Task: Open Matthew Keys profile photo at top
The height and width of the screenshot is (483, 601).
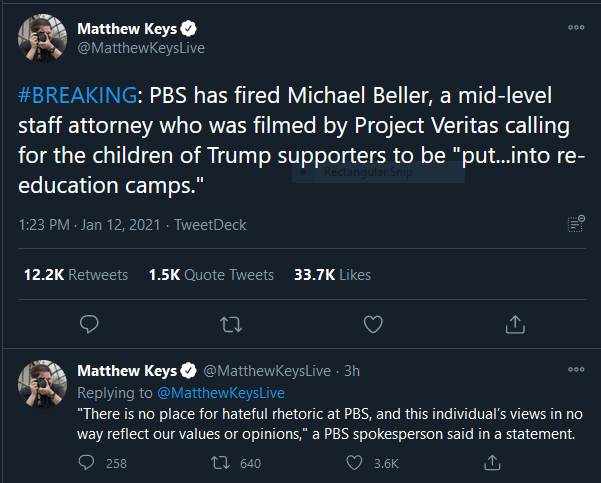Action: [x=43, y=38]
